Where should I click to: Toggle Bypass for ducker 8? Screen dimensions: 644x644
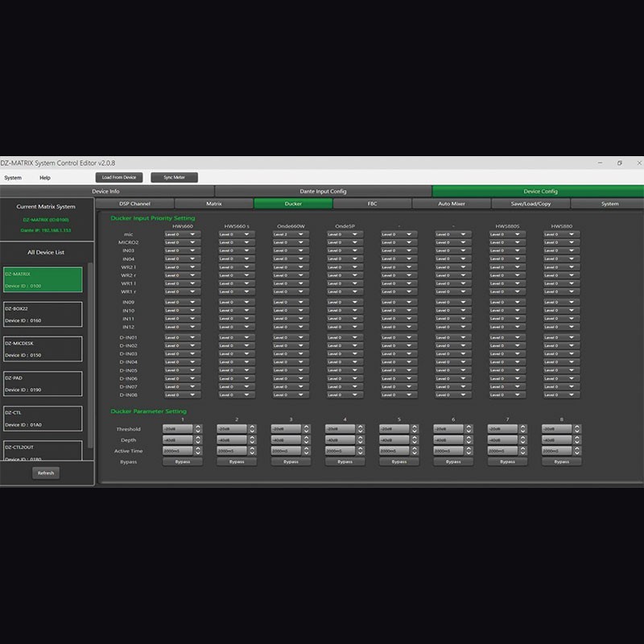[561, 462]
